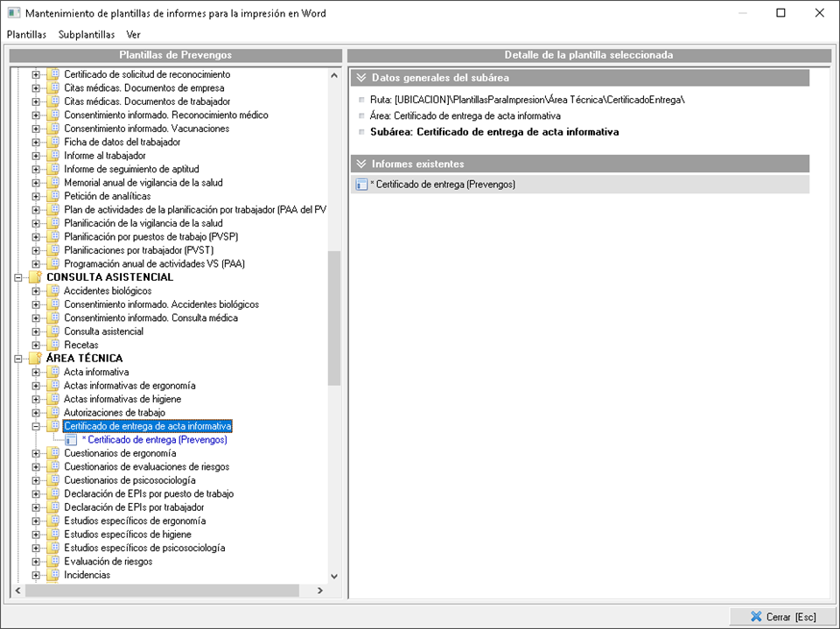The width and height of the screenshot is (840, 629).
Task: Click folder icon next to Evaluación de riesgos
Action: (x=52, y=562)
